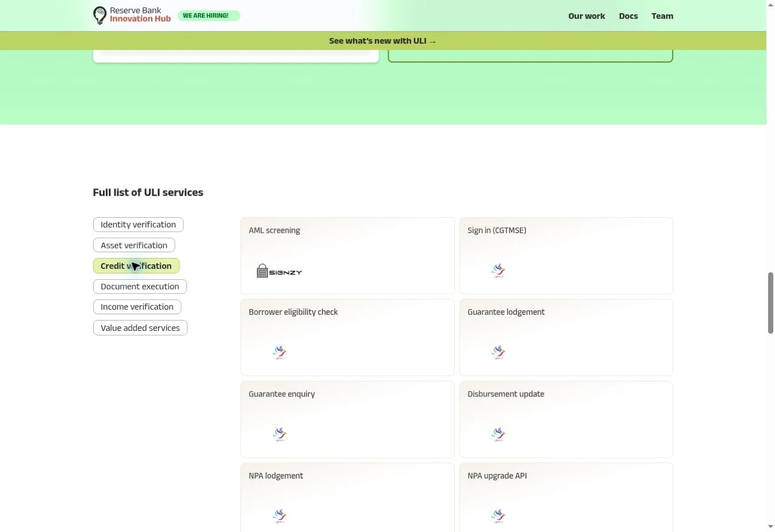Click the NPA upgrade API card title

tap(497, 476)
